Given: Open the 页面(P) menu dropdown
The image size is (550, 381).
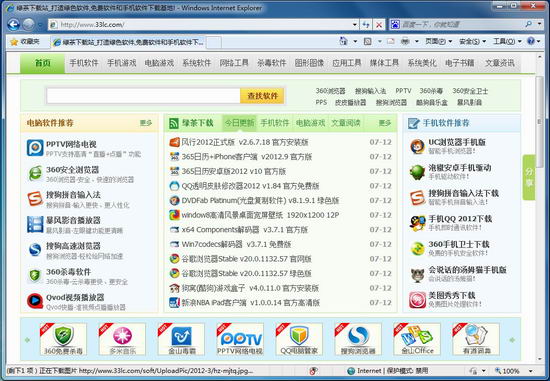Looking at the screenshot, I should coord(438,41).
